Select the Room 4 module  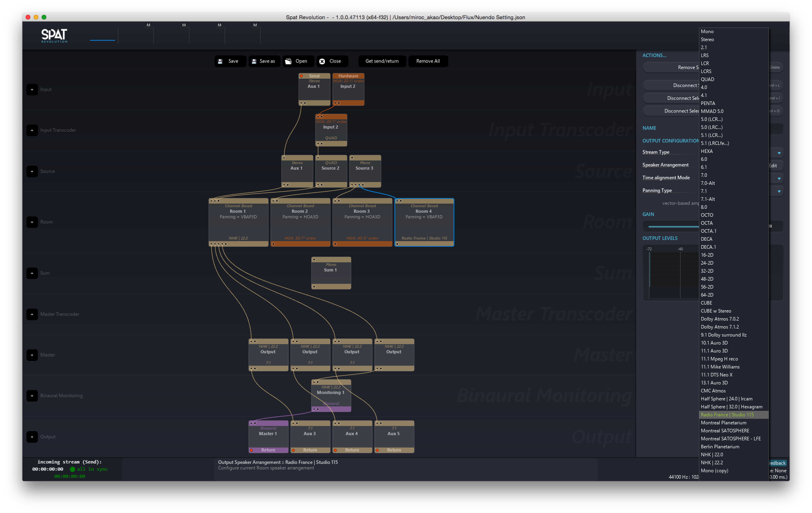pos(424,222)
